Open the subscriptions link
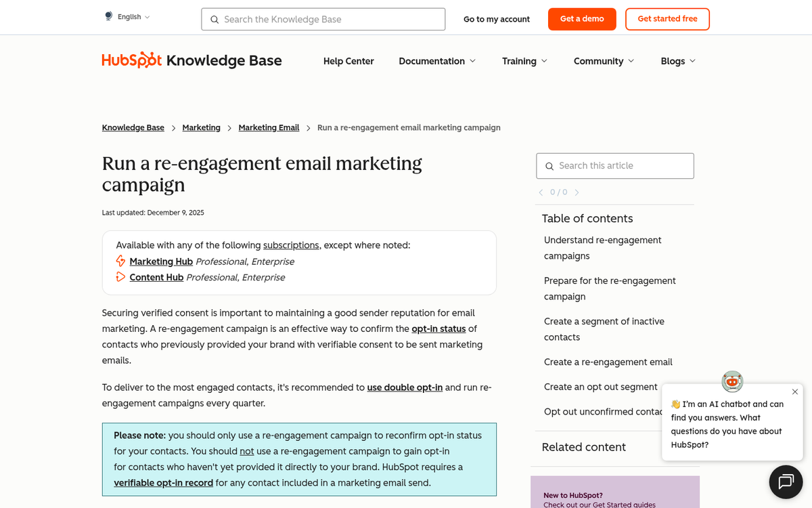Screen dimensions: 812x508 coord(291,245)
